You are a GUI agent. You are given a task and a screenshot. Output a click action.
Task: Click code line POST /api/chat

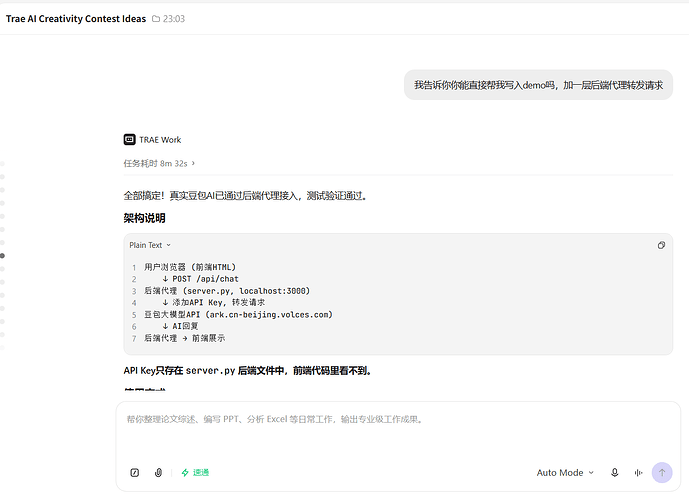coord(200,279)
